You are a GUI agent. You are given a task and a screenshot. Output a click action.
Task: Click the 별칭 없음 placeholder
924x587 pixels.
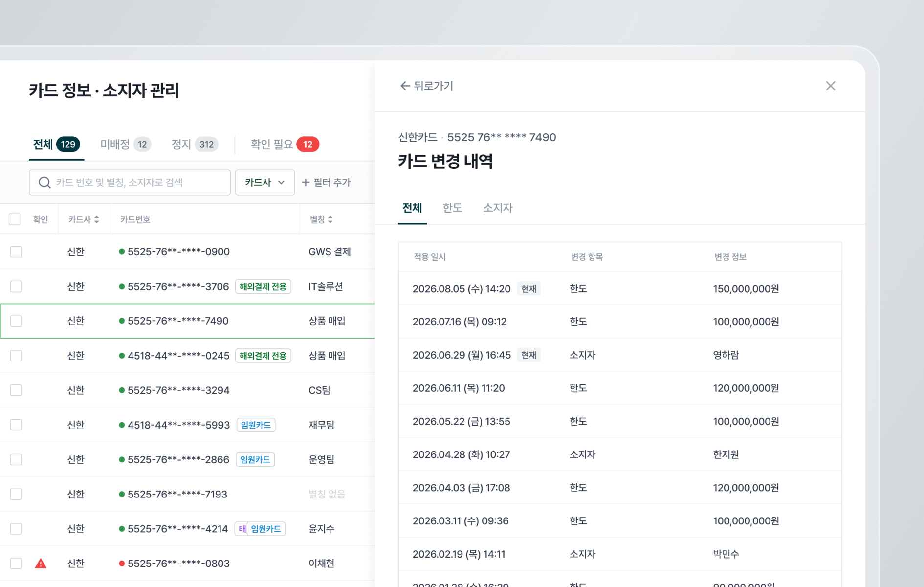click(x=327, y=494)
